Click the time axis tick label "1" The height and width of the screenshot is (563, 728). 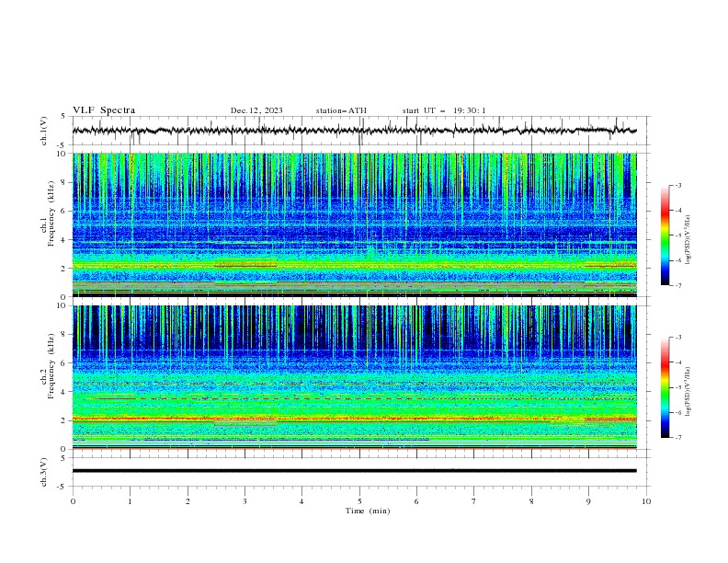click(x=130, y=501)
